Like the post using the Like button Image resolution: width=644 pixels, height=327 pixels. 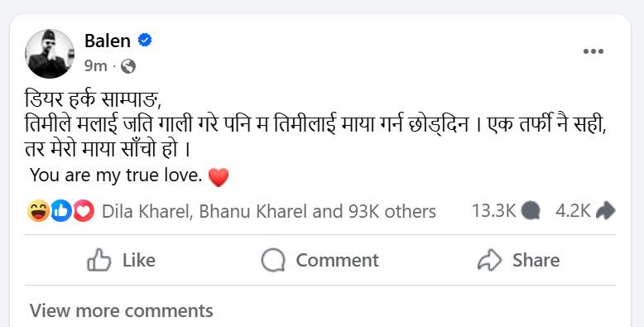pyautogui.click(x=121, y=261)
